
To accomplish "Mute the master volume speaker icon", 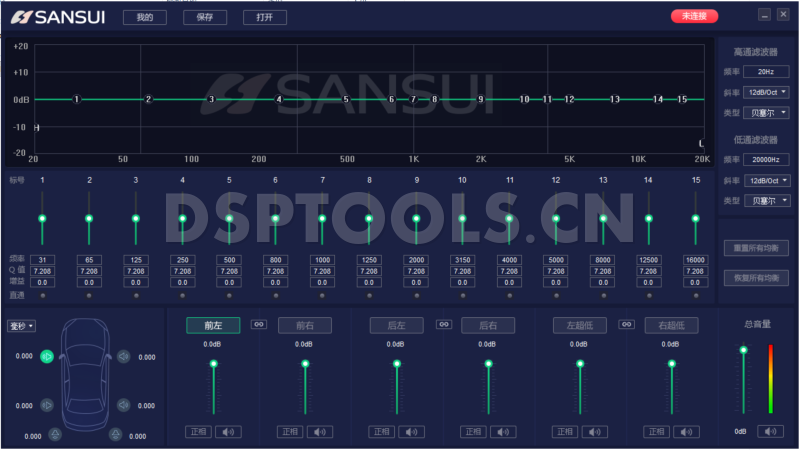I will tap(770, 432).
